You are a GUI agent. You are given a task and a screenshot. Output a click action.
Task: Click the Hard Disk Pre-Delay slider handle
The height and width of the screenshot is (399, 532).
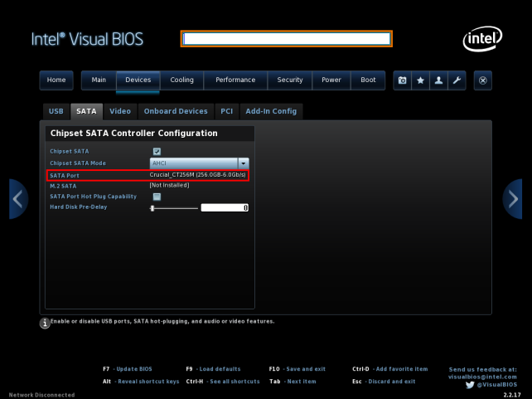tap(152, 208)
